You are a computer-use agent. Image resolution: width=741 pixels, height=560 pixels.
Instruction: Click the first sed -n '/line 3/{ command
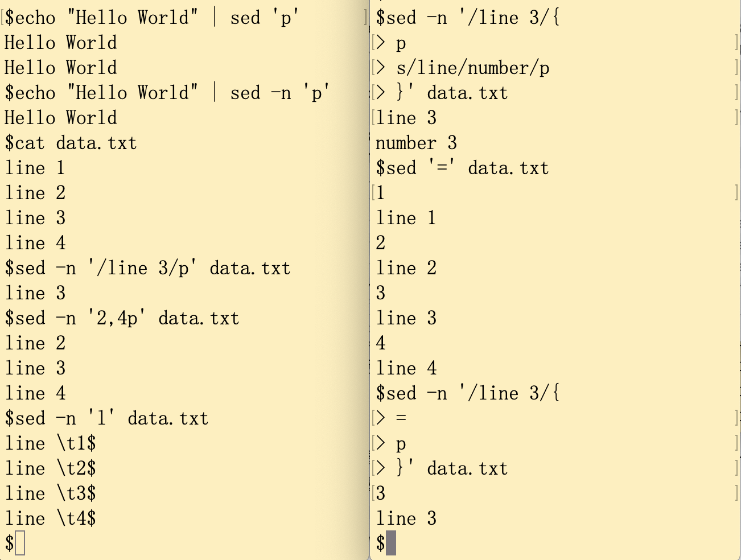(x=468, y=18)
